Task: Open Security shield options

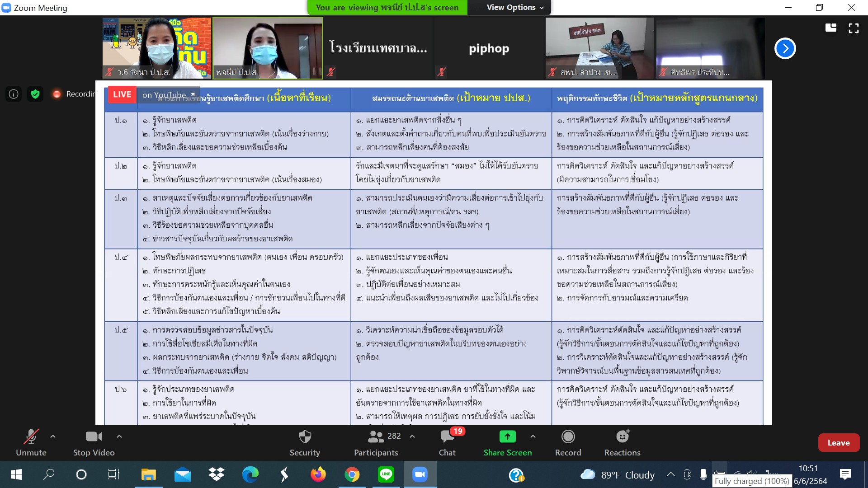Action: tap(305, 443)
